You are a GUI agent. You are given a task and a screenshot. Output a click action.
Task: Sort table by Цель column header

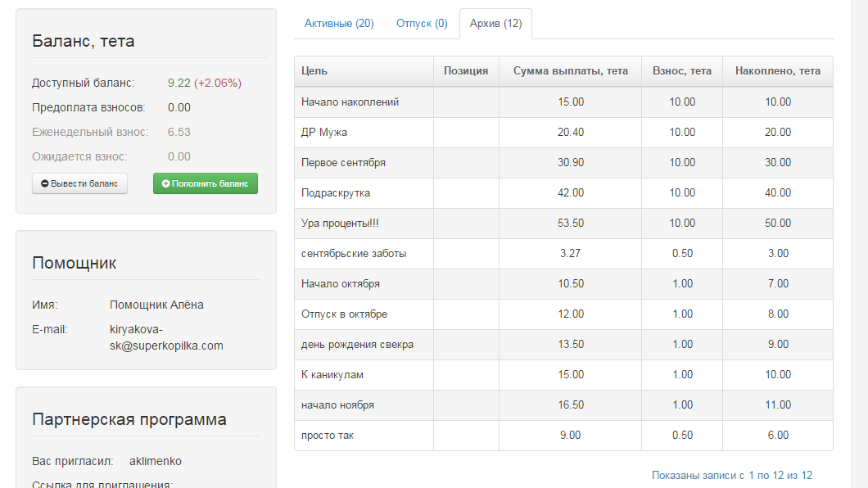314,71
